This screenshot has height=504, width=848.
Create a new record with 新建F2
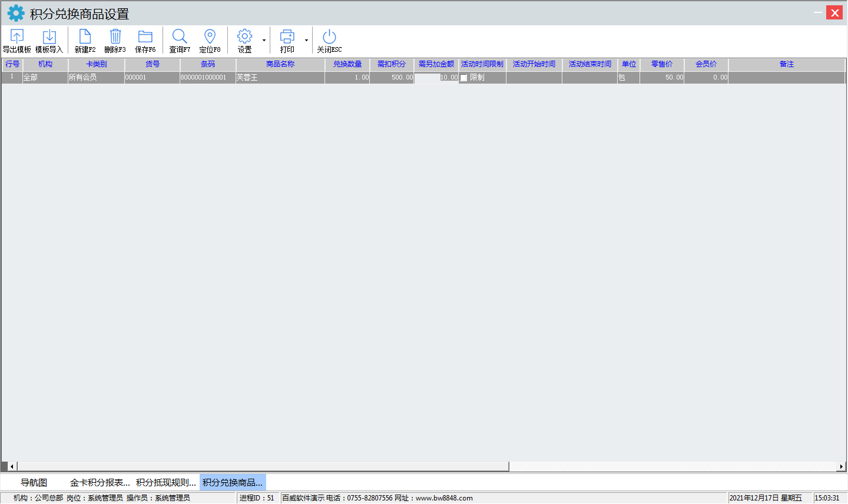(85, 37)
